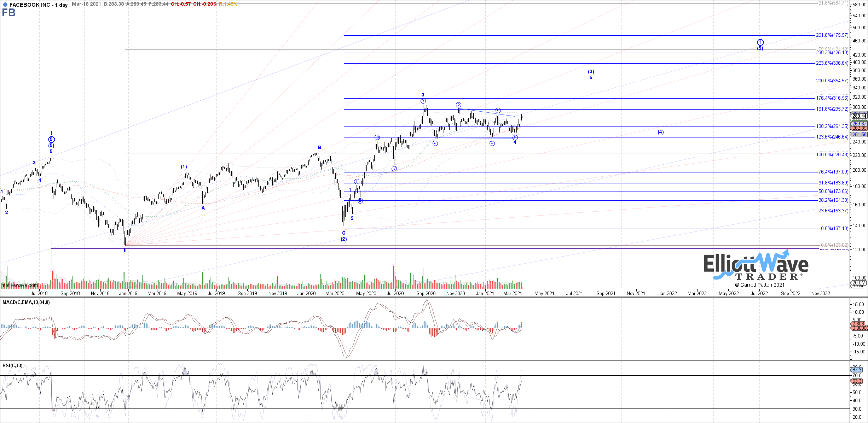The image size is (868, 423).
Task: Click the change value CH:-0.57
Action: click(x=181, y=4)
